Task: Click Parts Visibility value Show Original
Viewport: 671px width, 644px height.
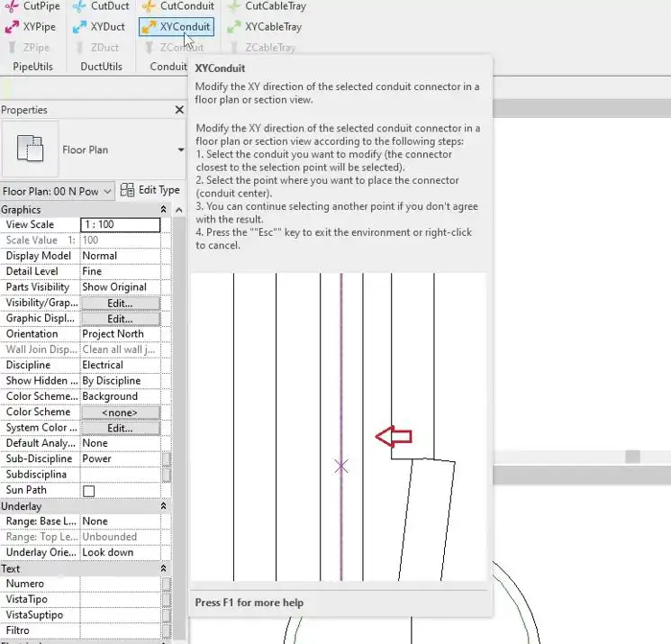Action: click(121, 287)
